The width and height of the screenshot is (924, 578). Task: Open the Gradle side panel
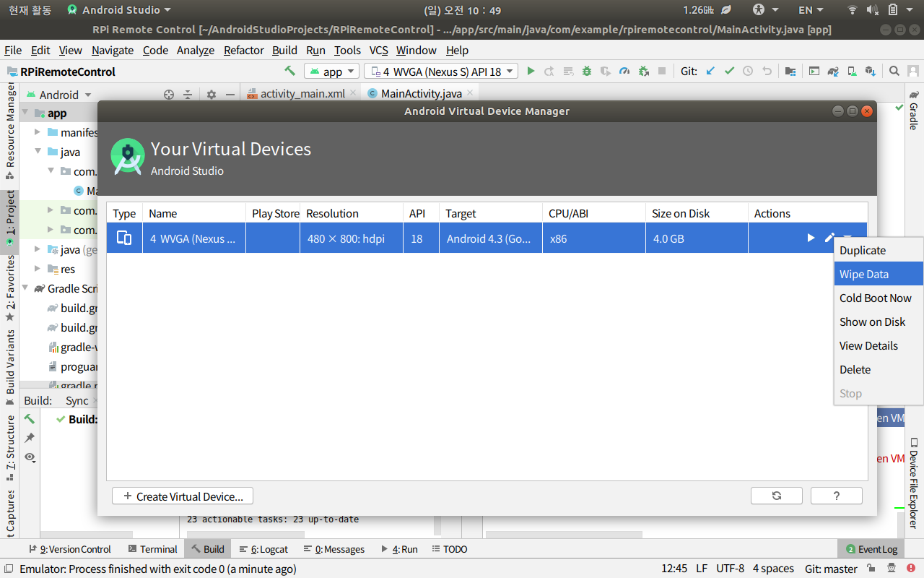coord(914,109)
